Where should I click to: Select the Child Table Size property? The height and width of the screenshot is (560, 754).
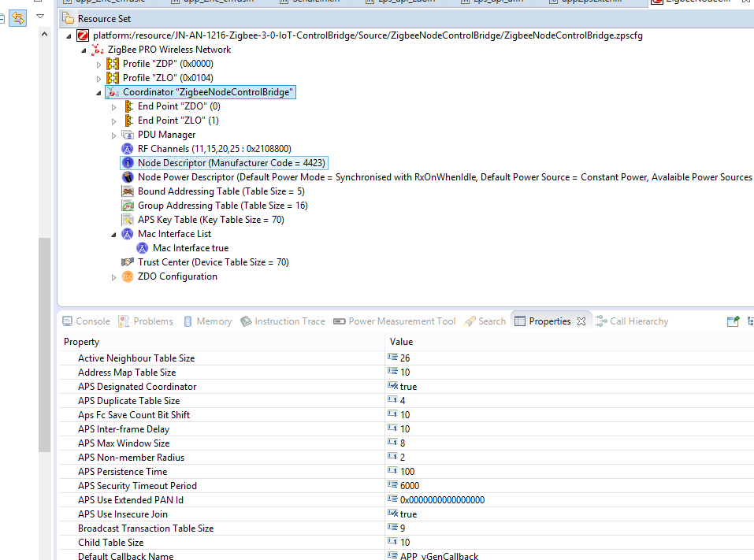coord(110,543)
